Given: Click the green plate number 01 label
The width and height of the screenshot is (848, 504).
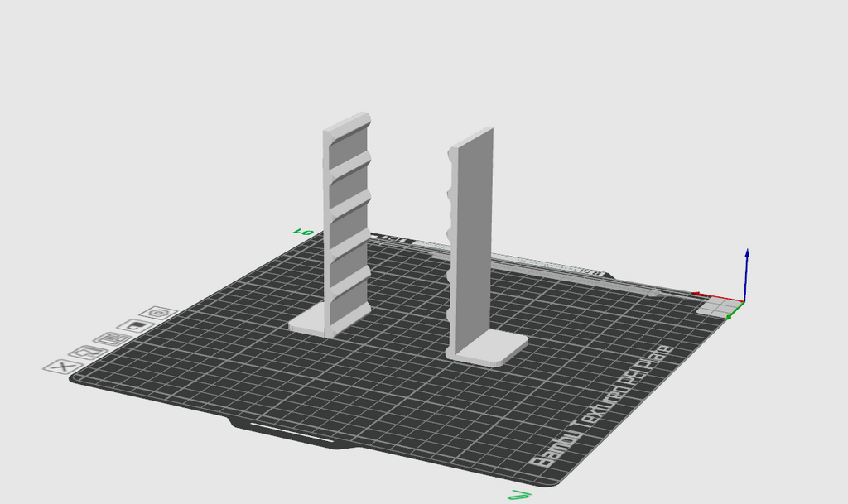Looking at the screenshot, I should tap(303, 232).
